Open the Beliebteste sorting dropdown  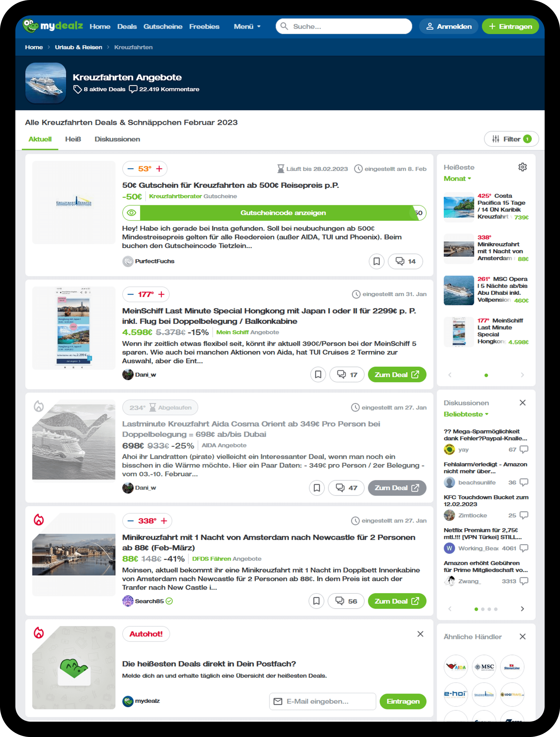[466, 414]
